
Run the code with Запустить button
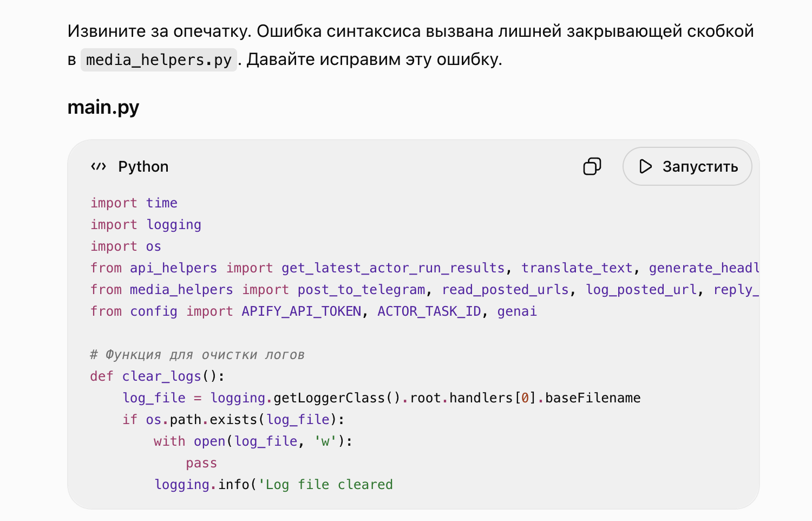click(687, 166)
